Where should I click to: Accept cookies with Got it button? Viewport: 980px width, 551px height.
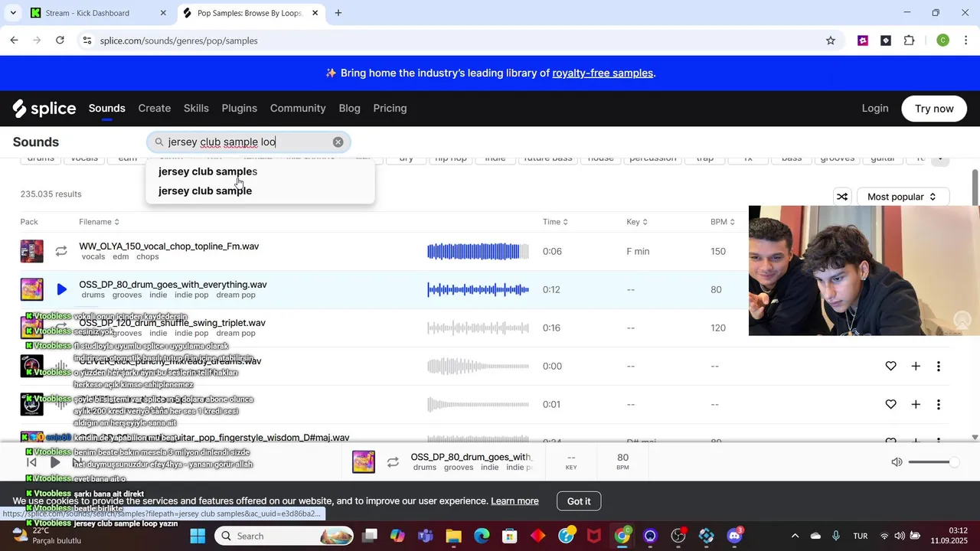tap(579, 501)
